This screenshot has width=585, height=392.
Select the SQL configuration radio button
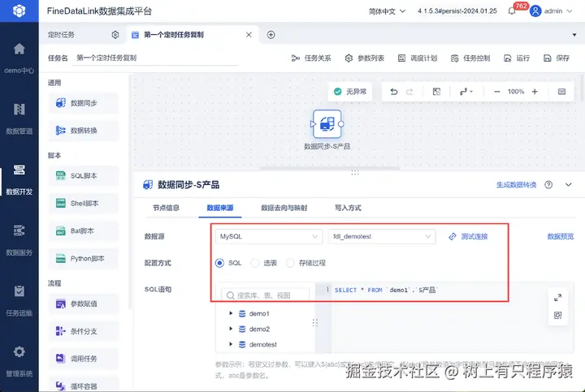tap(219, 263)
